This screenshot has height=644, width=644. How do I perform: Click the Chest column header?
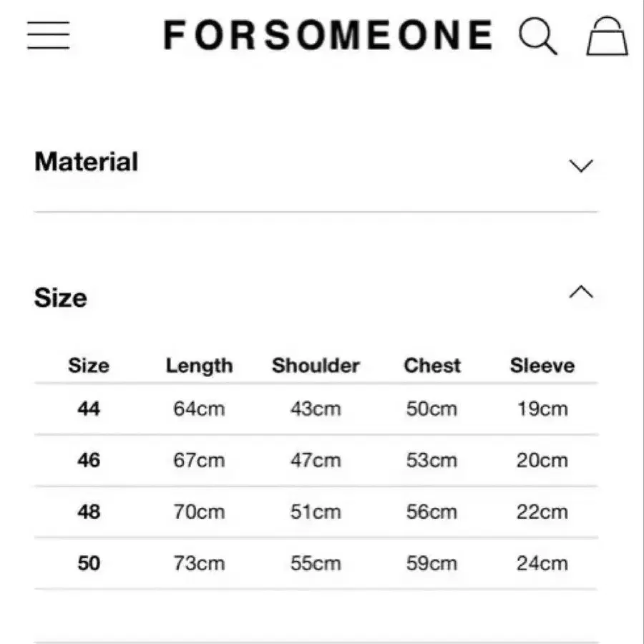point(431,366)
